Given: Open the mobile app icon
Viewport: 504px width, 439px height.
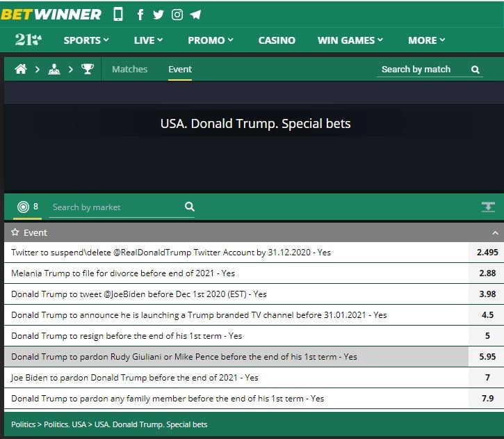Looking at the screenshot, I should (x=118, y=15).
